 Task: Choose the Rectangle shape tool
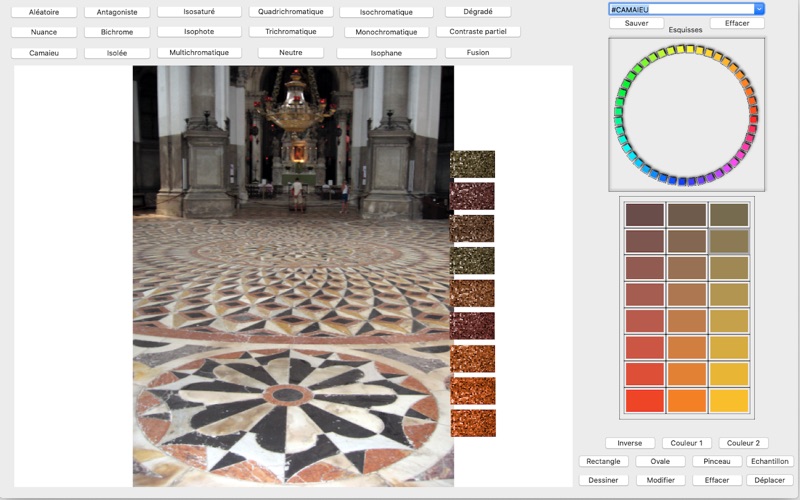point(603,461)
